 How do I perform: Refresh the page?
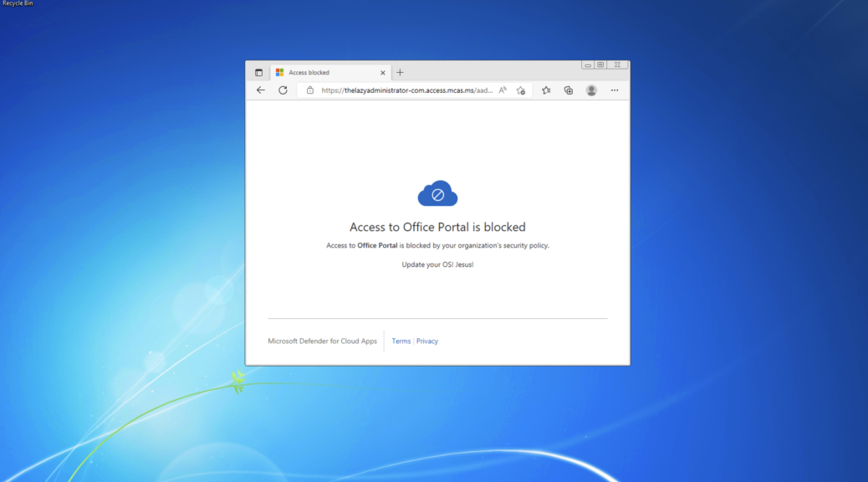point(283,90)
